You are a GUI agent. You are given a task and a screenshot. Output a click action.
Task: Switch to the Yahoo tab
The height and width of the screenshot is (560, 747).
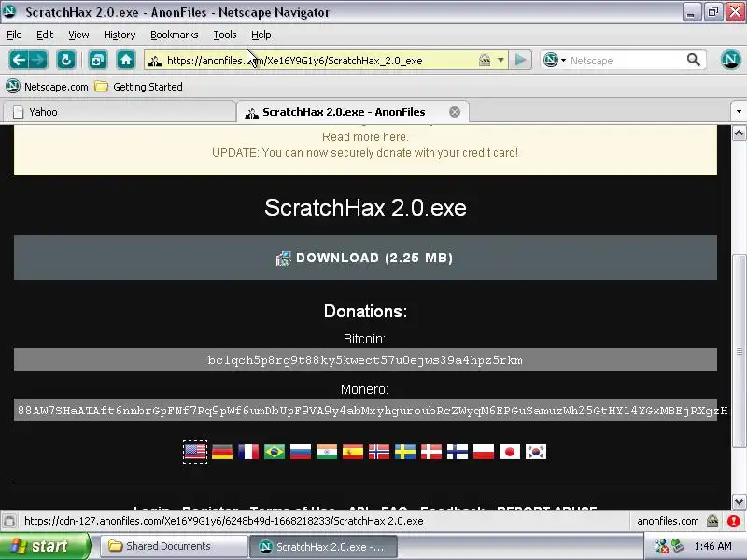tap(120, 112)
